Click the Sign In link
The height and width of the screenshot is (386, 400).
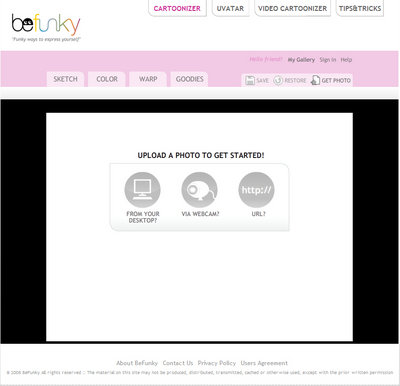tap(328, 60)
